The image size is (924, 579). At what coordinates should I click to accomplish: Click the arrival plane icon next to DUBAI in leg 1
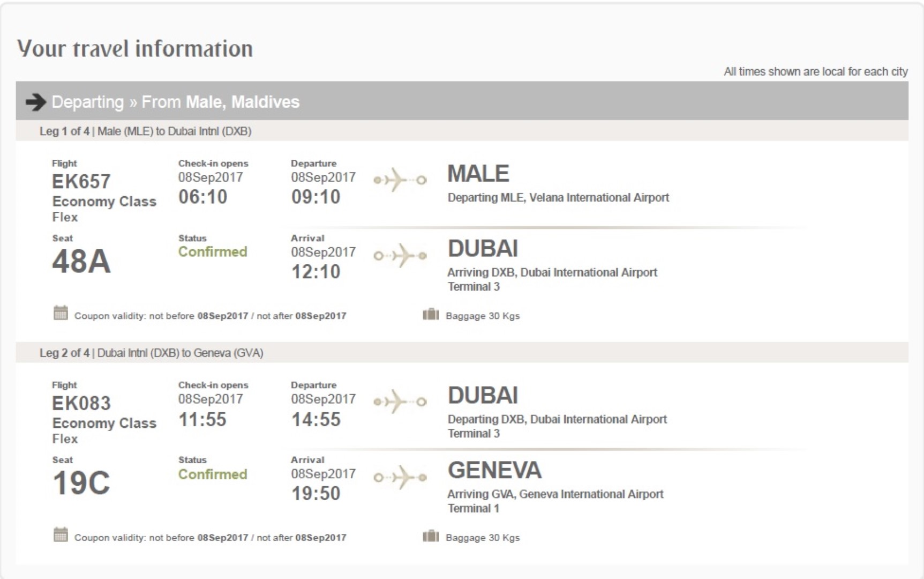(400, 256)
